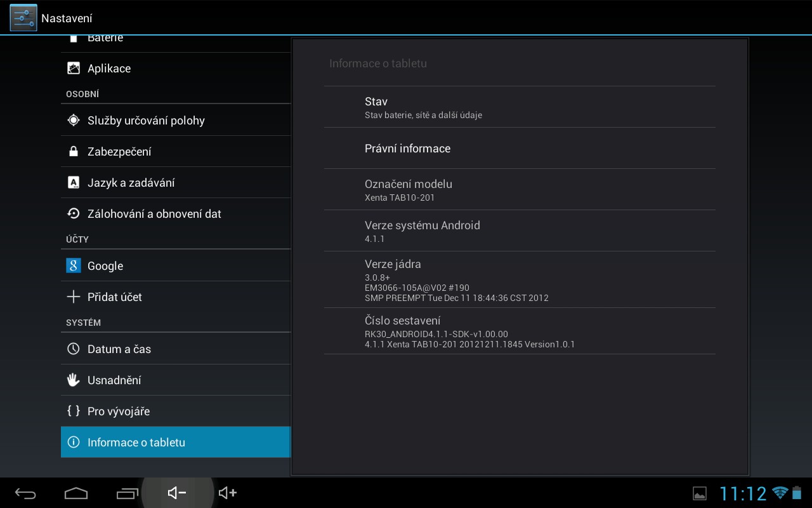812x508 pixels.
Task: Open the Aplikace settings entry
Action: coord(176,69)
